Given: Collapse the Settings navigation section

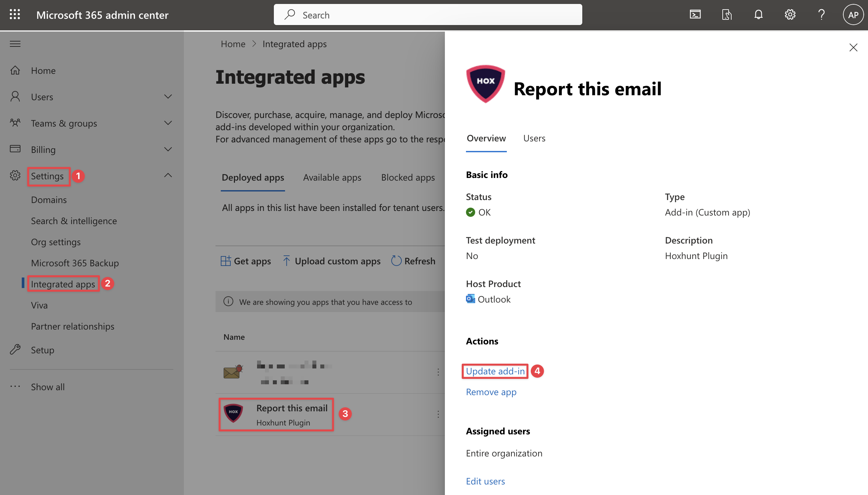Looking at the screenshot, I should click(x=168, y=175).
